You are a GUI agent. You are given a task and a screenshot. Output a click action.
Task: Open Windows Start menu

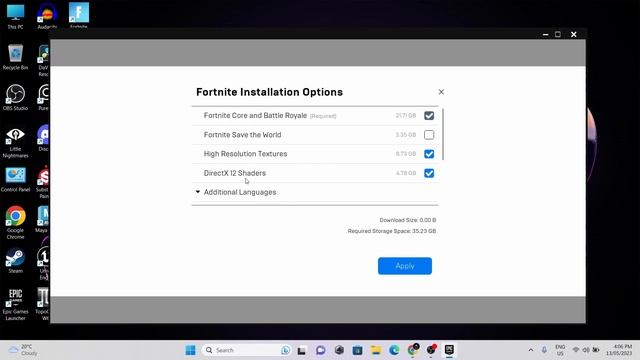click(x=190, y=350)
